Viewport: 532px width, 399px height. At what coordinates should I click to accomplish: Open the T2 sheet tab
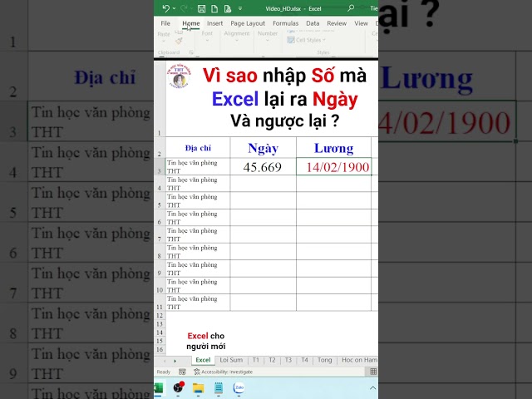click(x=272, y=360)
